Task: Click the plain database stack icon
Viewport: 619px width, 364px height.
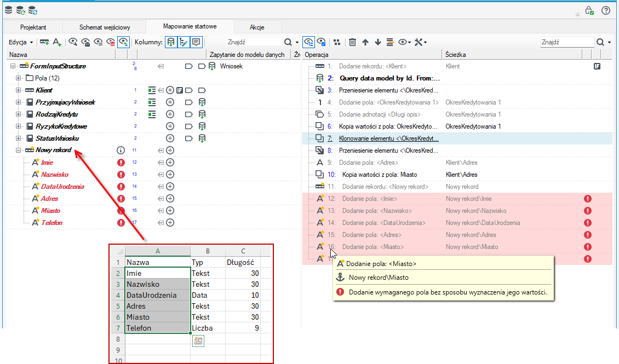Action: (8, 10)
